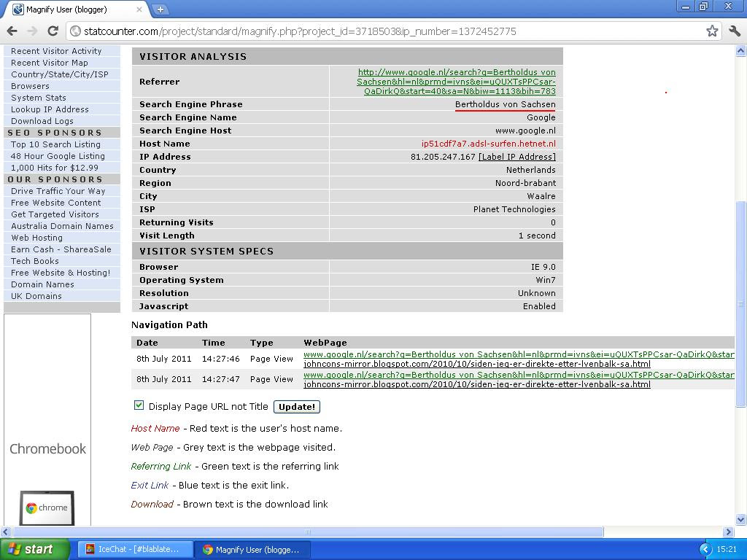Open Free Website & Hosting! link
The image size is (747, 560).
click(x=61, y=273)
